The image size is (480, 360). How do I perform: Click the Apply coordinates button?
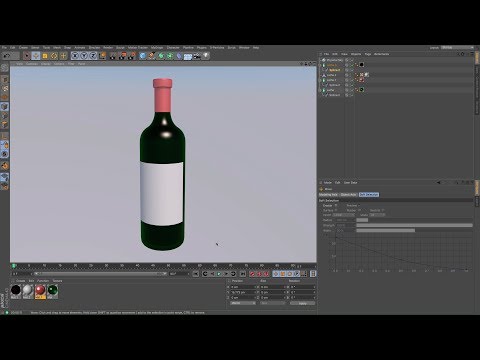pyautogui.click(x=302, y=303)
